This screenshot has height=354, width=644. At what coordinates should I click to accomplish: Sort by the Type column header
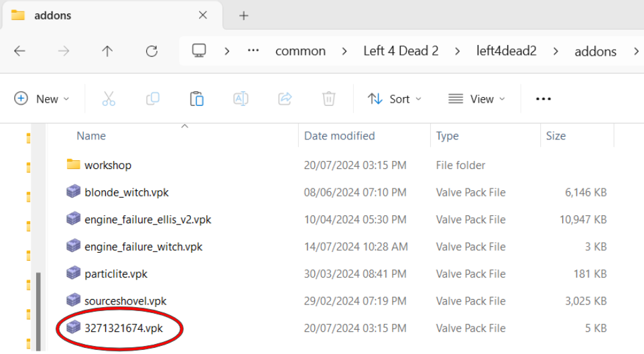pyautogui.click(x=447, y=136)
